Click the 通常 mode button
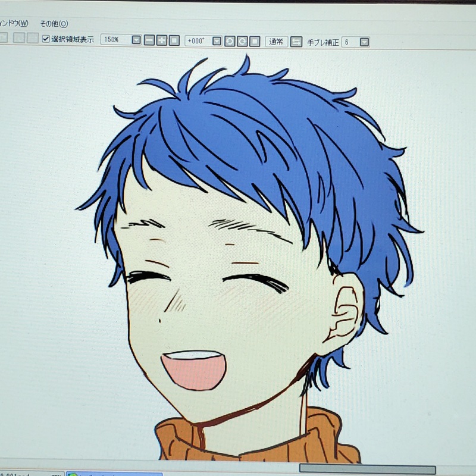This screenshot has width=476, height=476. coord(276,41)
